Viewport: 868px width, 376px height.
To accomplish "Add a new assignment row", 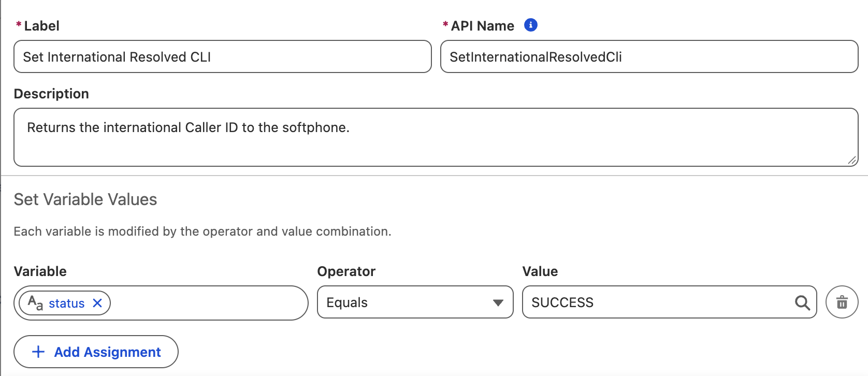I will click(x=96, y=352).
